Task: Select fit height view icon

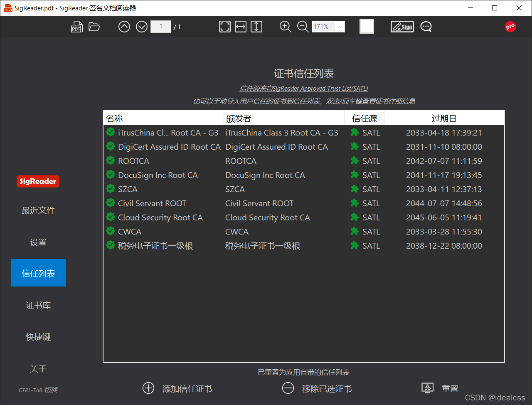Action: point(256,27)
